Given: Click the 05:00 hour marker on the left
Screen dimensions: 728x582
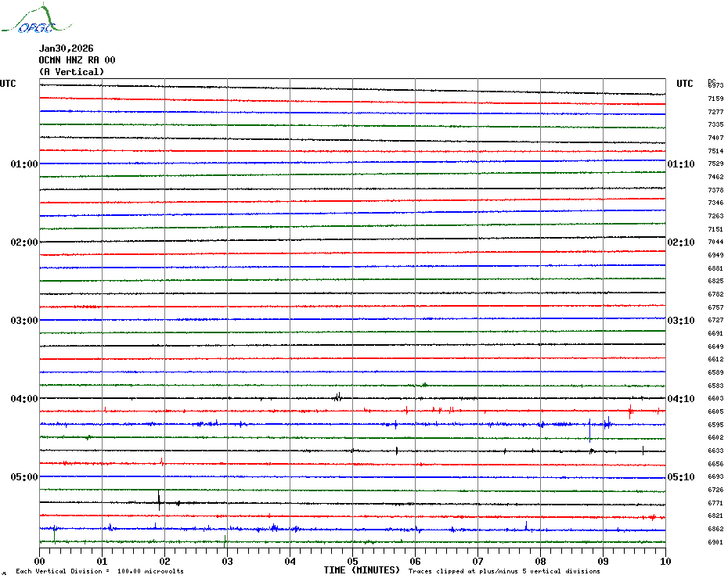Looking at the screenshot, I should coord(24,477).
